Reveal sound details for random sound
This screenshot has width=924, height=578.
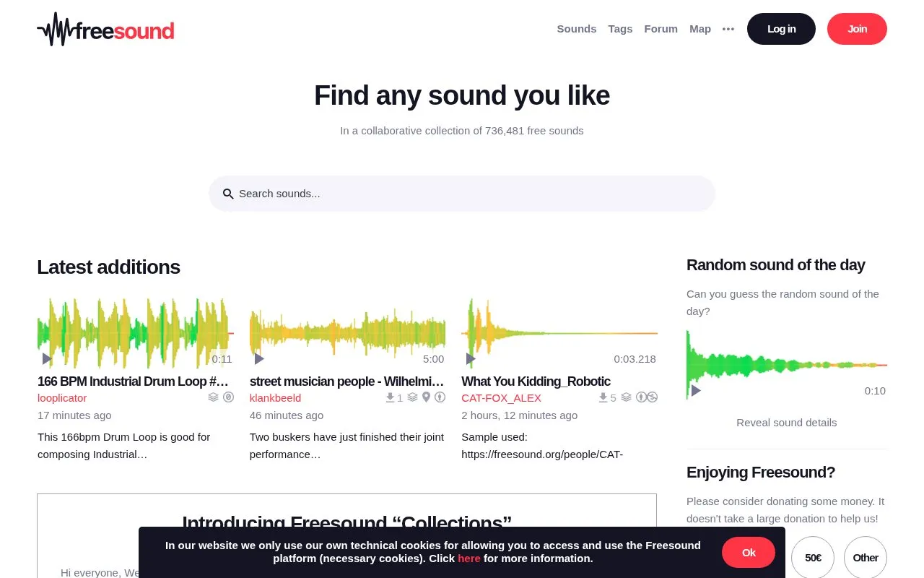click(787, 423)
